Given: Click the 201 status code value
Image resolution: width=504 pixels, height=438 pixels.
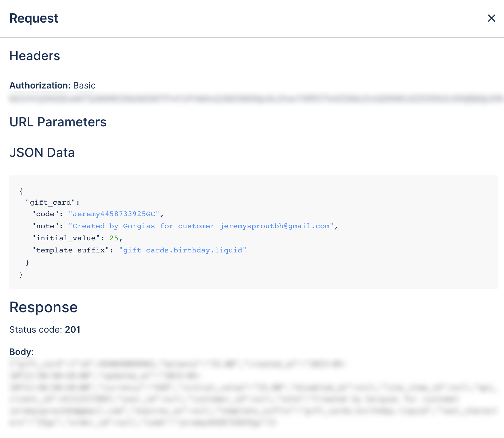Looking at the screenshot, I should pyautogui.click(x=73, y=329).
